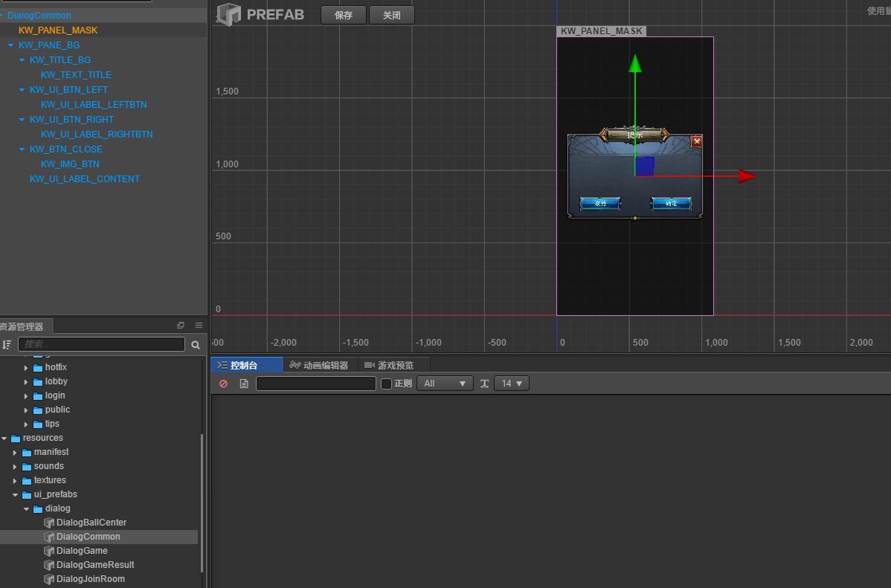Open the All log level dropdown
The image size is (891, 588).
[x=445, y=384]
